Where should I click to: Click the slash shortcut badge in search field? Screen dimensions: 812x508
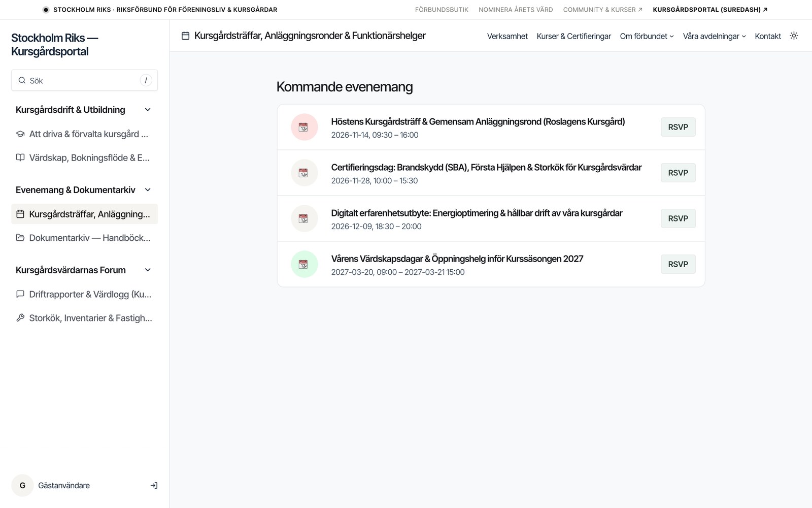[146, 80]
